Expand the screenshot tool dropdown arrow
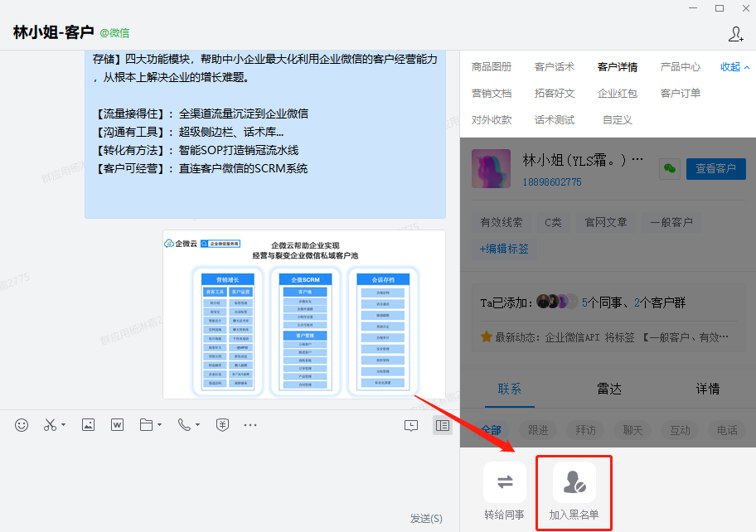The width and height of the screenshot is (756, 532). (64, 426)
